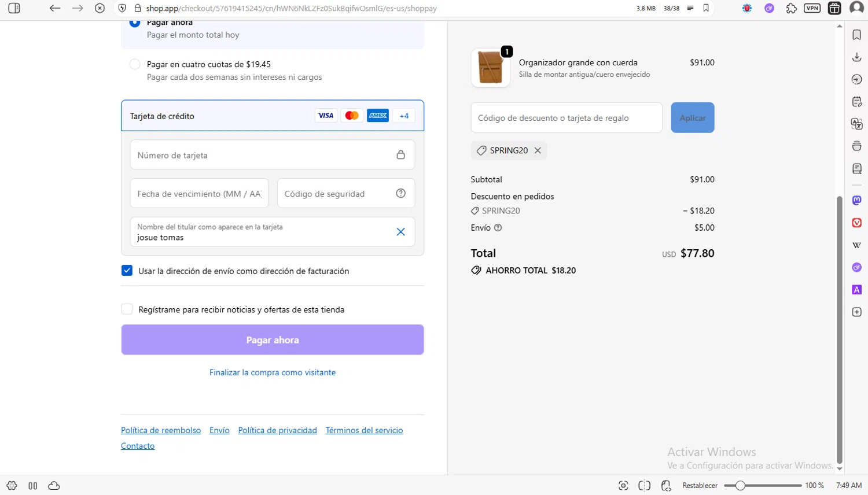Open Bookmarks panel in side panel
Screen dimensions: 868x495
[857, 35]
